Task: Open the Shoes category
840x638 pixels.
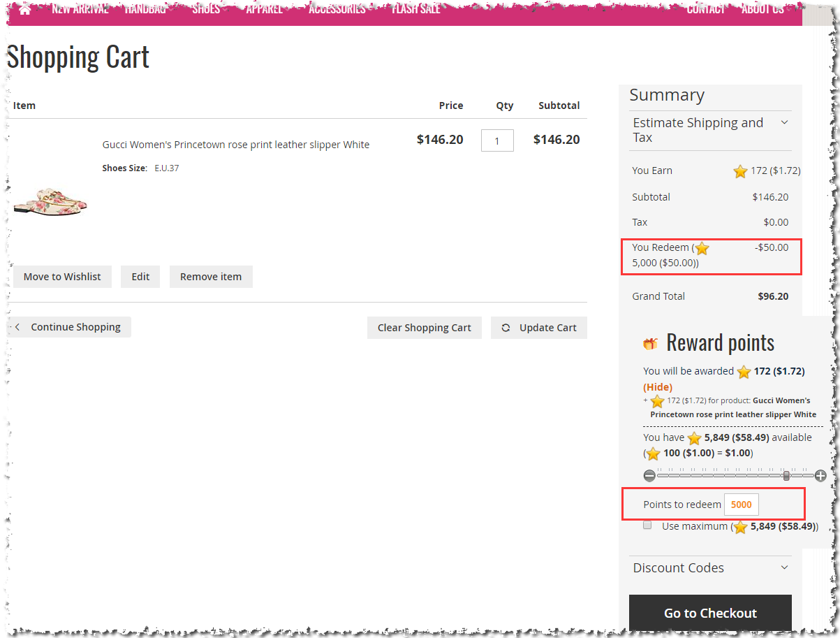Action: pos(206,8)
